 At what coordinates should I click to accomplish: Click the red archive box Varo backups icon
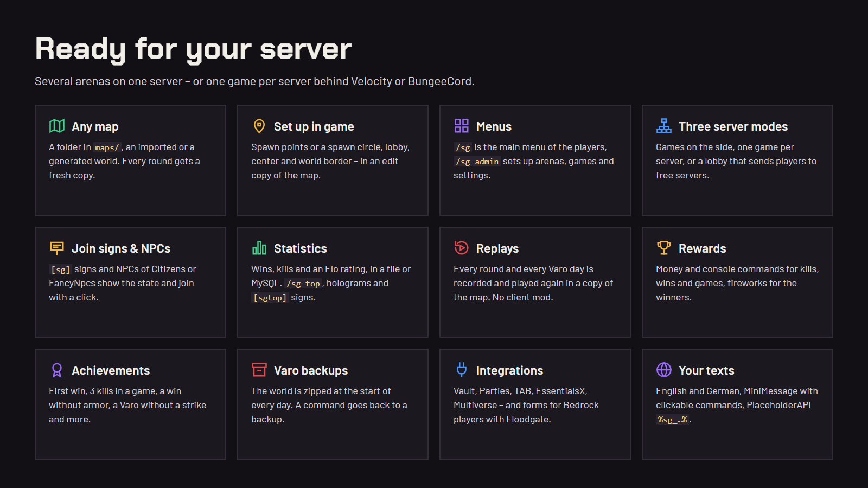(x=259, y=370)
